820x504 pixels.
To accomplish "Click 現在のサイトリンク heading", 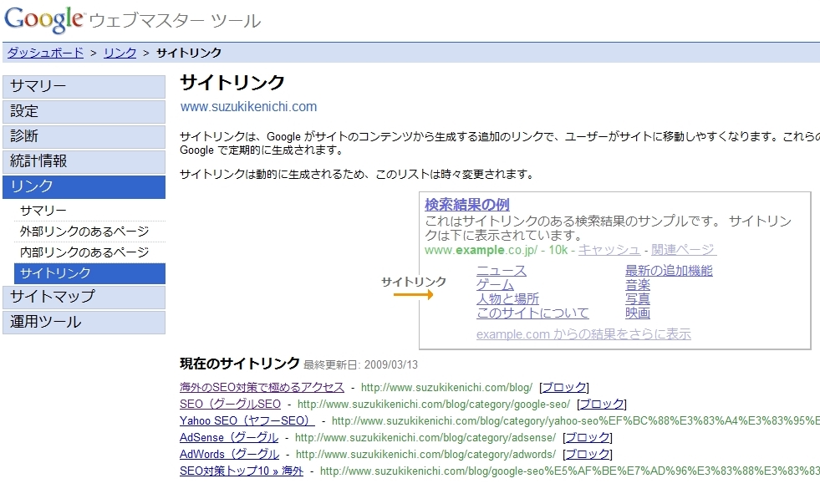I will coord(240,364).
